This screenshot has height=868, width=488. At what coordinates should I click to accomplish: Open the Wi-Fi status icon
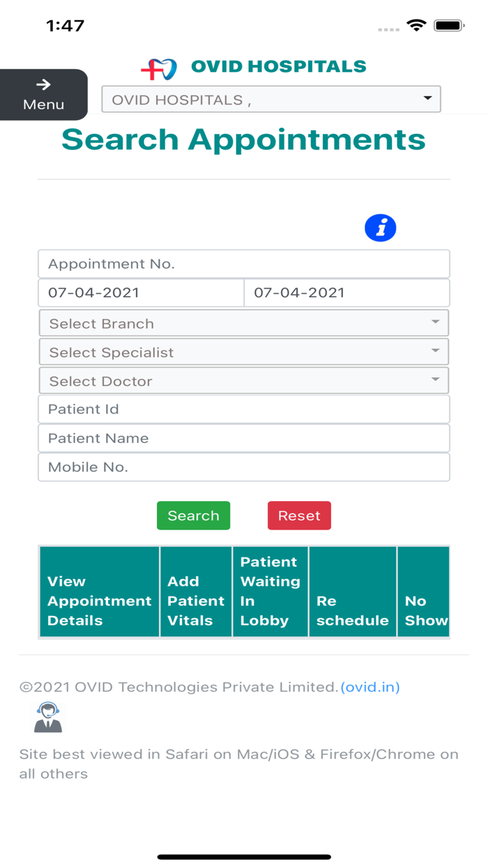(417, 24)
